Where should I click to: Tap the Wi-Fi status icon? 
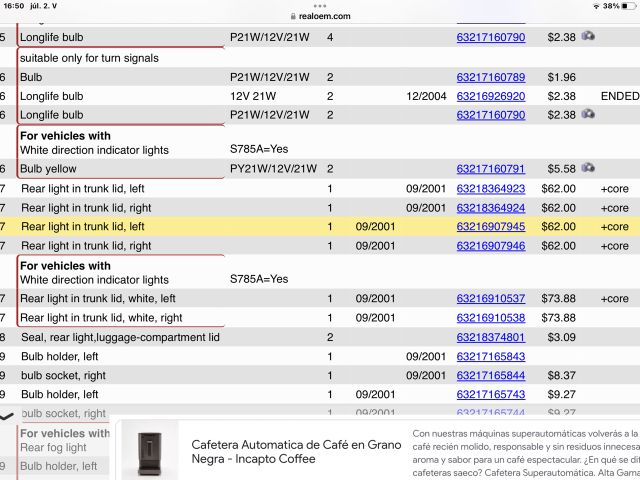coord(595,6)
